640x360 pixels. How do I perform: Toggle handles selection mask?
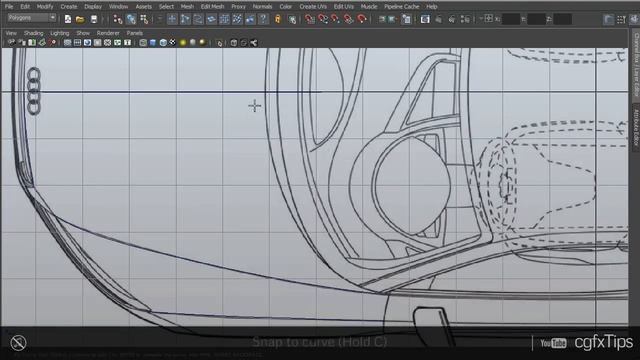pyautogui.click(x=172, y=19)
